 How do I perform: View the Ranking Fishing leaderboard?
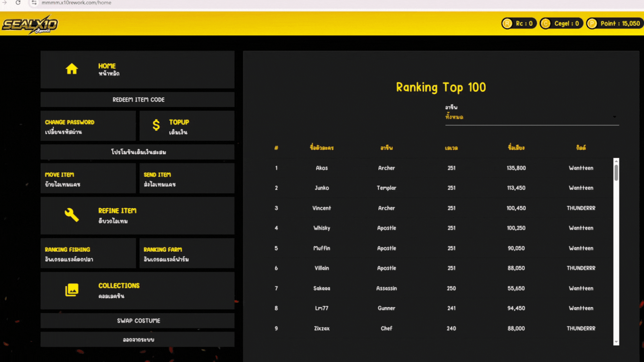pos(88,254)
